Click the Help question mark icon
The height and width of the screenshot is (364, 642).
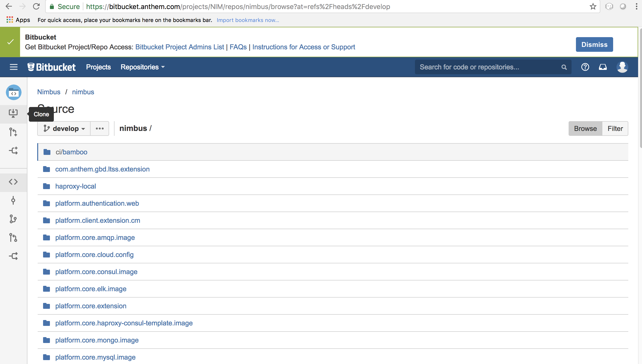pyautogui.click(x=585, y=67)
